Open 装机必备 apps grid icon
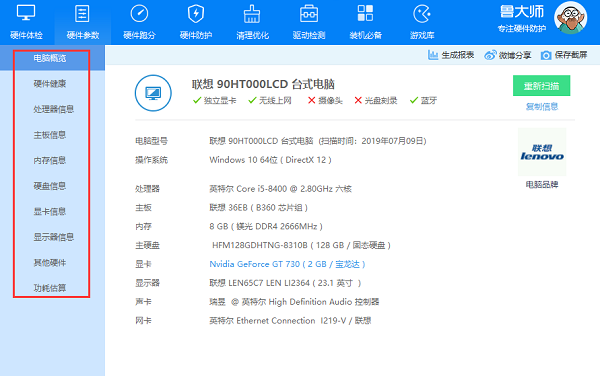The height and width of the screenshot is (376, 600). pyautogui.click(x=365, y=13)
